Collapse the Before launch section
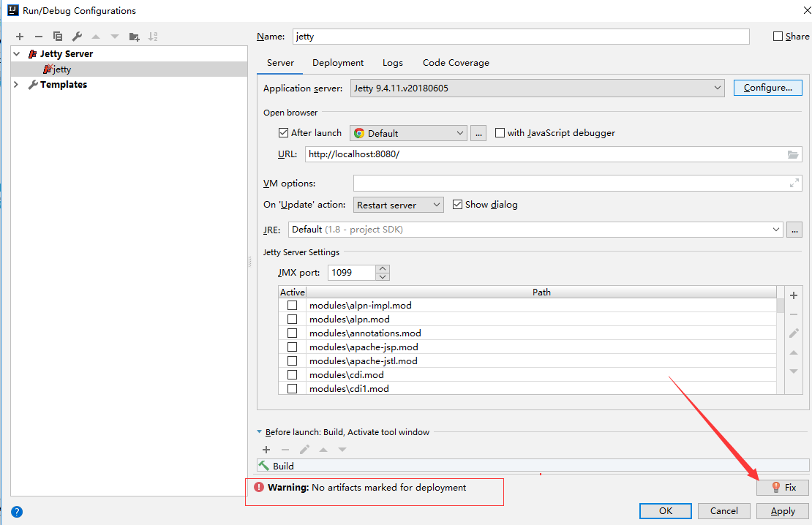Screen dimensions: 812x525 click(260, 432)
